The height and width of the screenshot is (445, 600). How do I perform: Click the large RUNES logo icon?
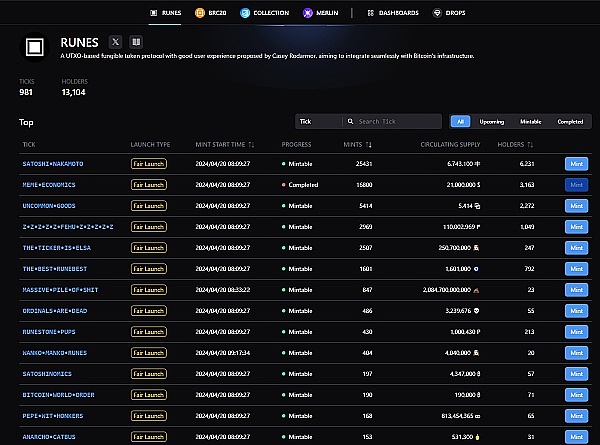click(35, 47)
